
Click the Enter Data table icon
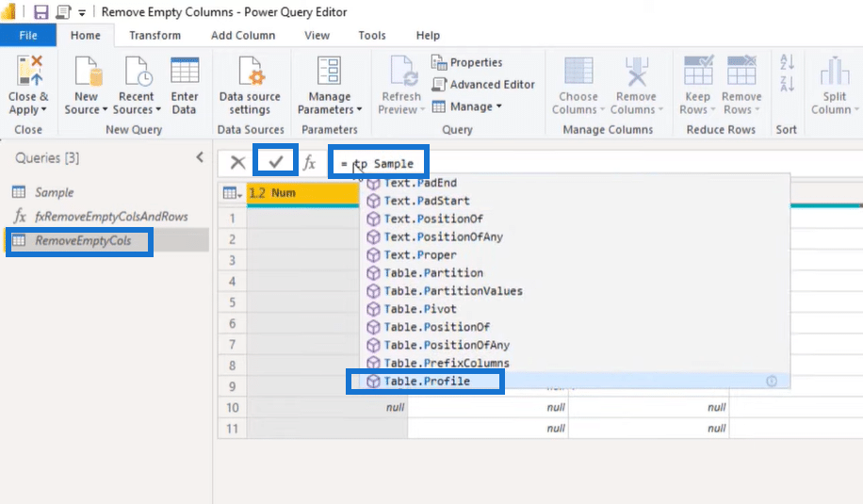point(185,72)
